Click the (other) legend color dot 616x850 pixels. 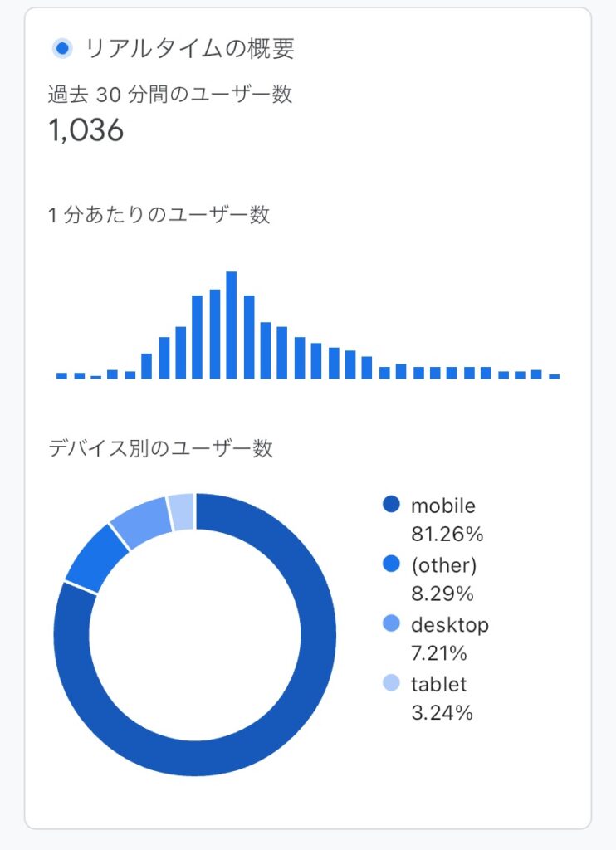coord(391,564)
